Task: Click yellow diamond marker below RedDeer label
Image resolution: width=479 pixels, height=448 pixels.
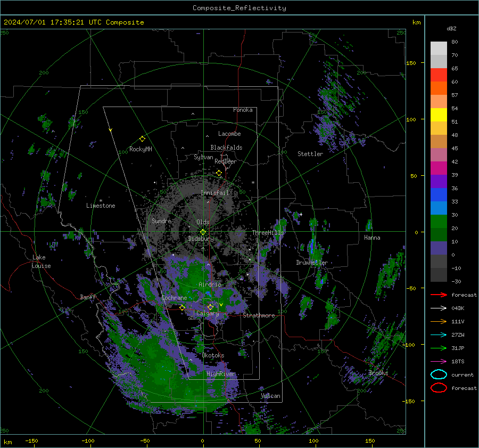Action: coord(219,173)
